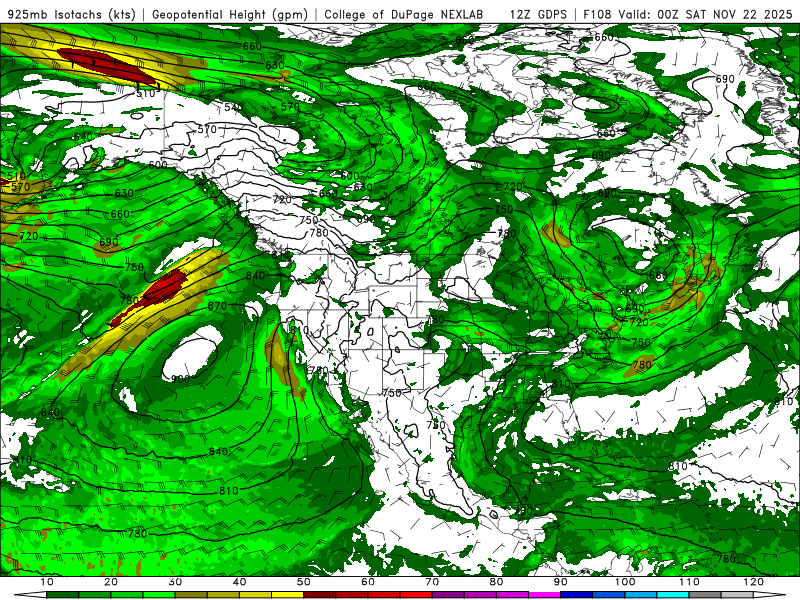Click the '100' value on the color scale
The width and height of the screenshot is (800, 600).
624,582
